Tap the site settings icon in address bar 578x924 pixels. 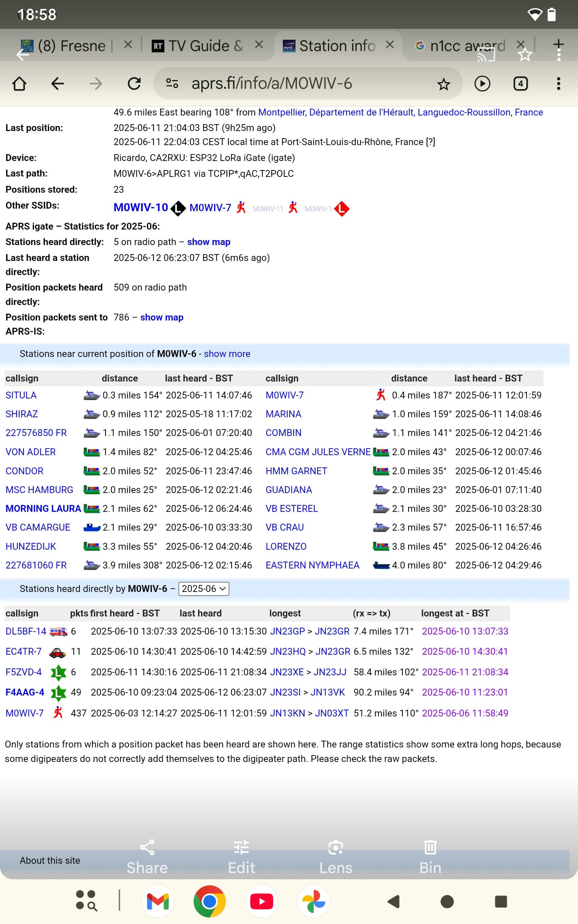point(172,83)
